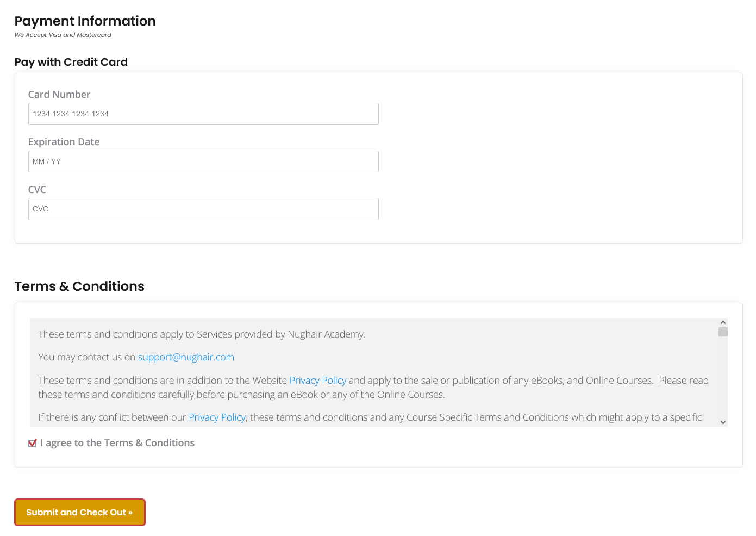
Task: Click the terms box scroll-up arrow
Action: click(x=723, y=322)
